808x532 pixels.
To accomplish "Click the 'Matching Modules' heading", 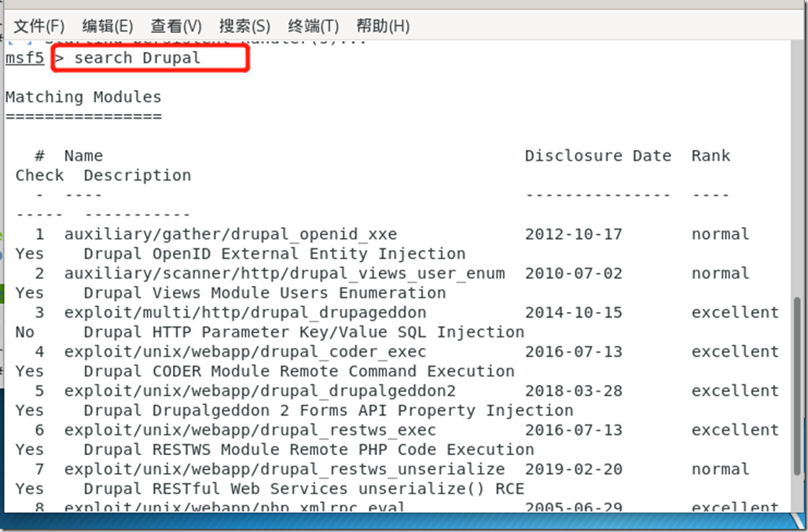I will [83, 97].
